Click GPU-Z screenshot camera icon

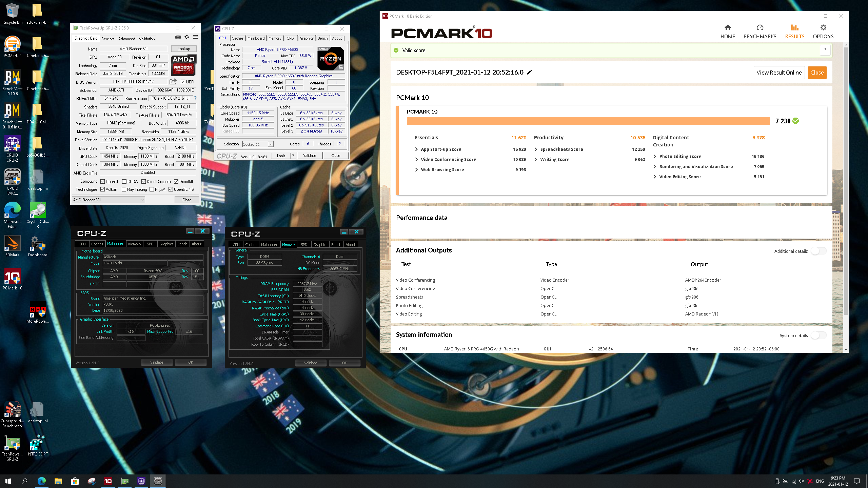coord(178,37)
